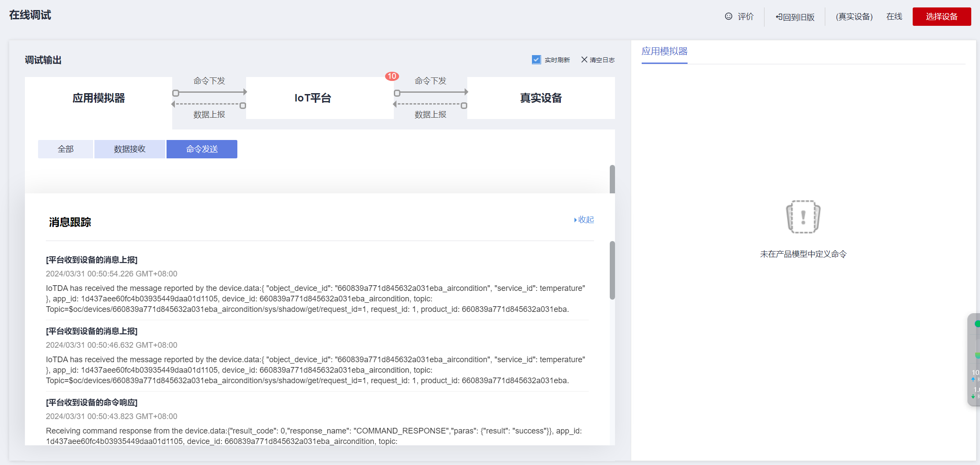980x465 pixels.
Task: Click the smiley 评价 feedback icon
Action: coord(728,16)
